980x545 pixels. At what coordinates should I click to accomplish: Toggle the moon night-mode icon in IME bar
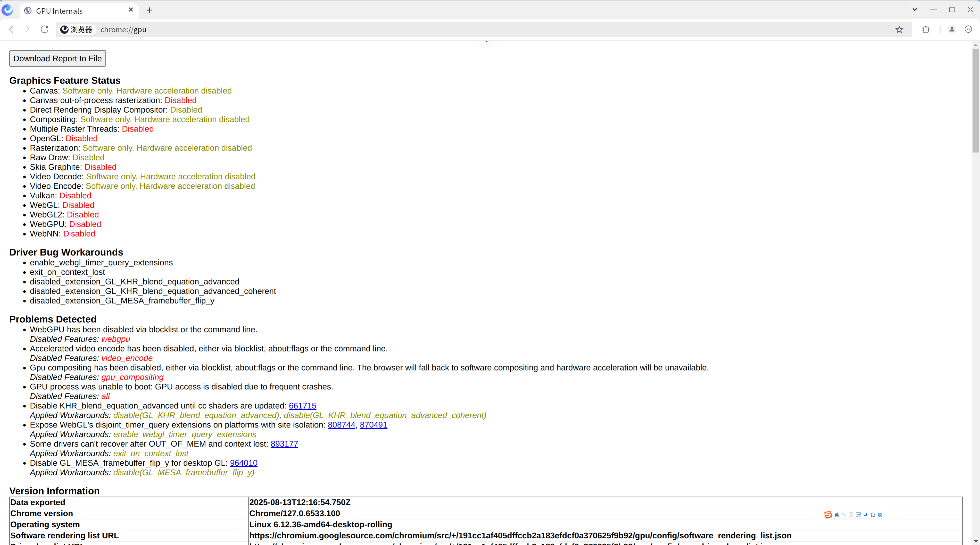point(866,515)
